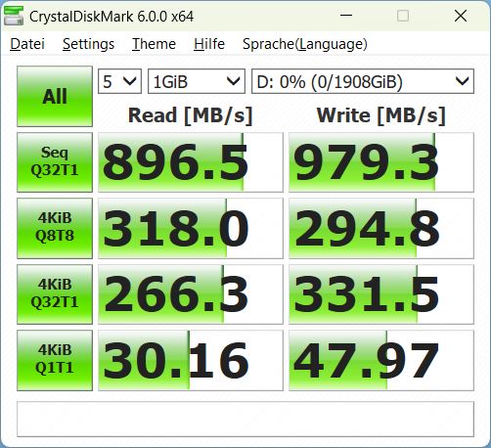Click the Read [MB/s] column header

tap(191, 115)
